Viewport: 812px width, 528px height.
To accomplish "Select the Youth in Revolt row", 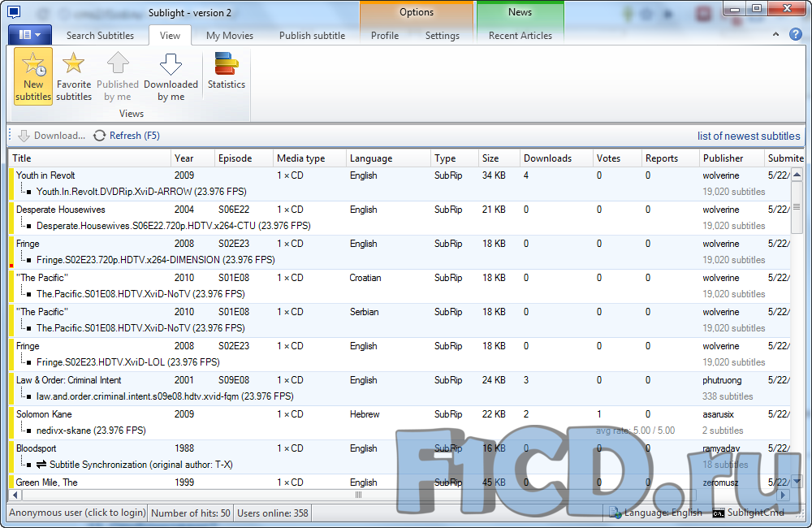I will [x=400, y=184].
